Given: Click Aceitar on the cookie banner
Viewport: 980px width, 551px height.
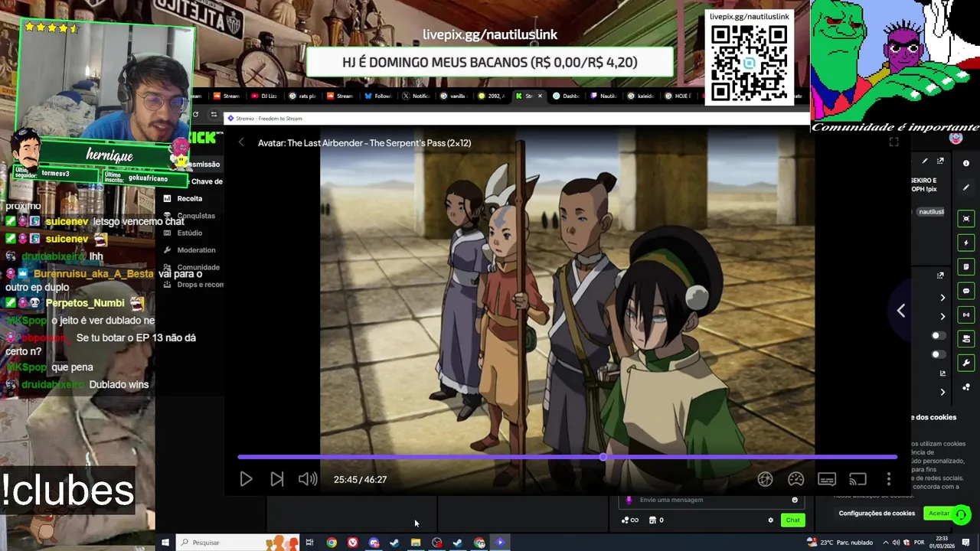Looking at the screenshot, I should (939, 514).
